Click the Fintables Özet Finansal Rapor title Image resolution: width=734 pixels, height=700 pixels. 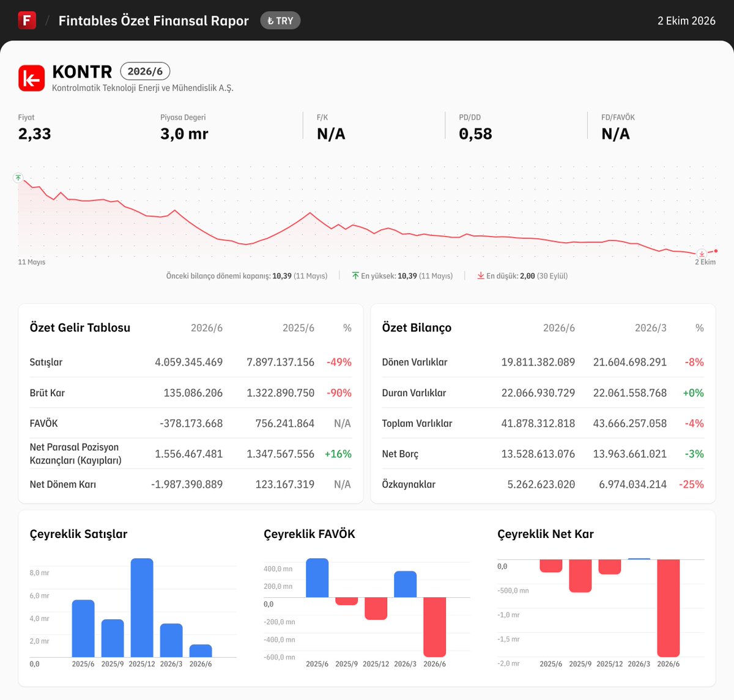point(154,21)
